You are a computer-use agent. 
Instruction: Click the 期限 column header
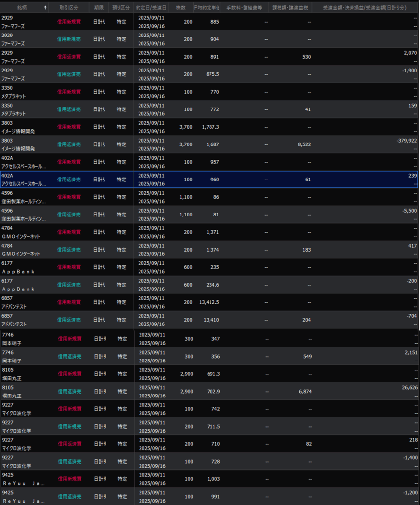click(99, 8)
